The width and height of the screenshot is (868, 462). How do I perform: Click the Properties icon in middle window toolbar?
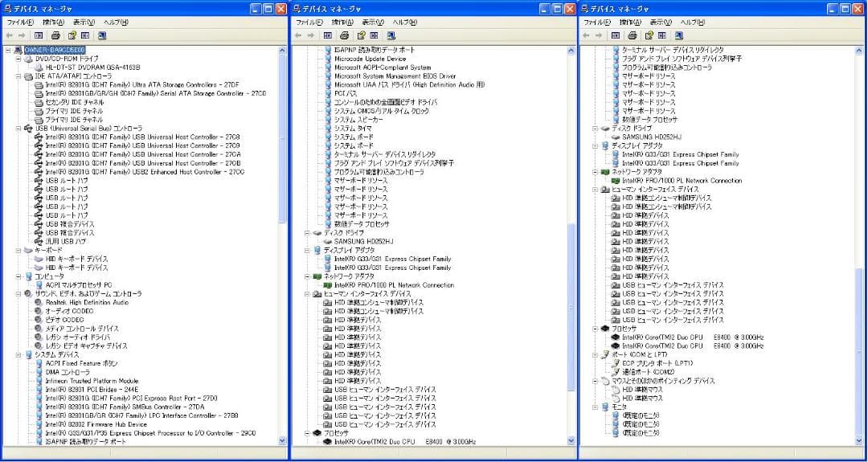[x=362, y=35]
